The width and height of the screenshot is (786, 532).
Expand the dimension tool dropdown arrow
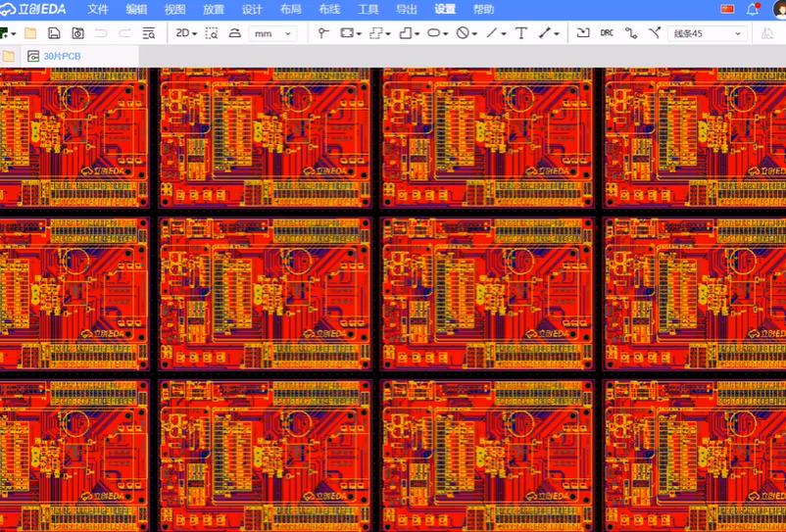557,34
